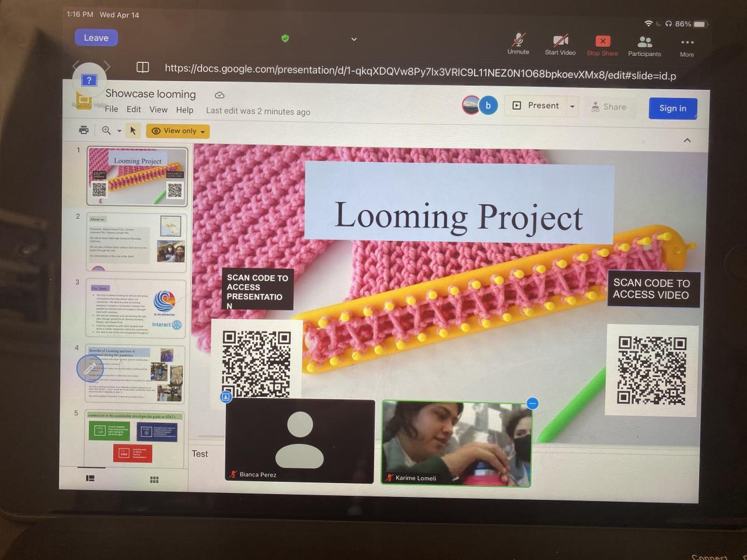Minimize video tiles with the blue minus button
This screenshot has height=560, width=747.
(532, 403)
